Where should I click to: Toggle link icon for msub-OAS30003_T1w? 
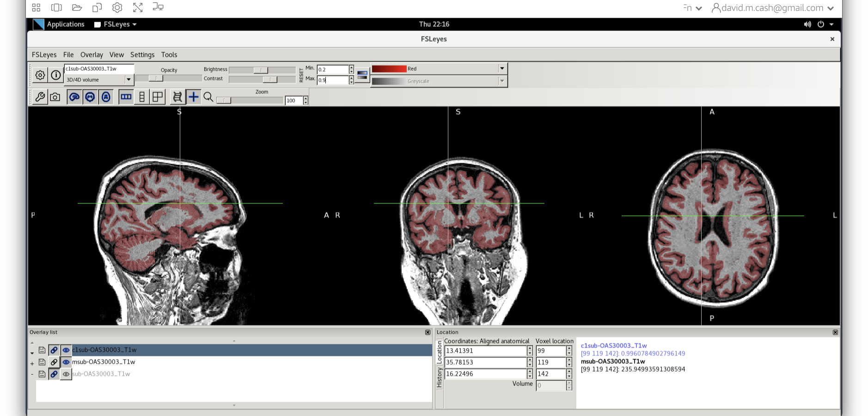(54, 362)
